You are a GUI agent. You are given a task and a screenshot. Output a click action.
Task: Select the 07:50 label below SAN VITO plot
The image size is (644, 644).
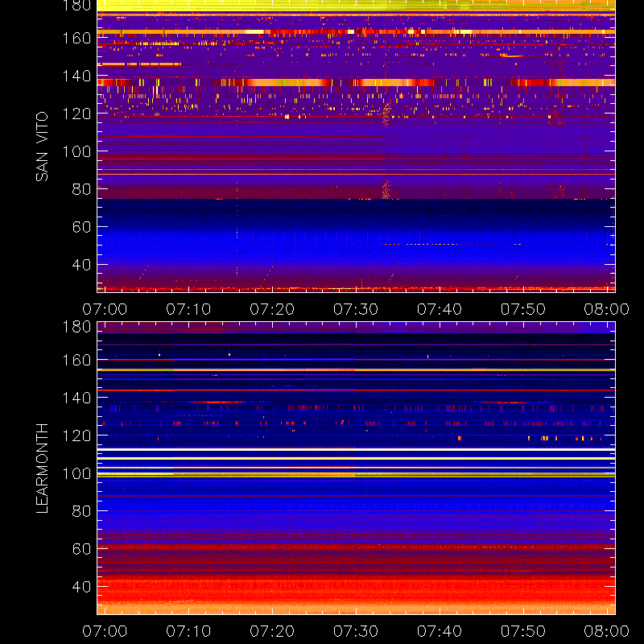523,309
